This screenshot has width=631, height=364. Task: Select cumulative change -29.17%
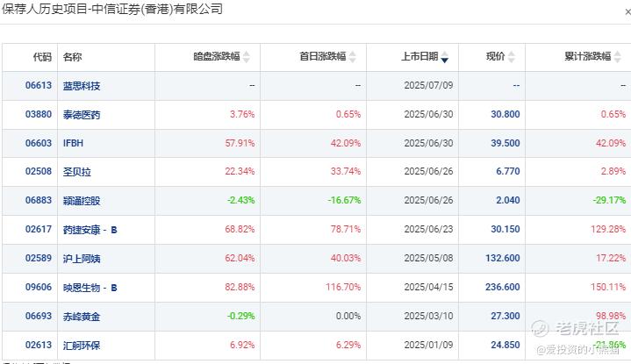(609, 200)
